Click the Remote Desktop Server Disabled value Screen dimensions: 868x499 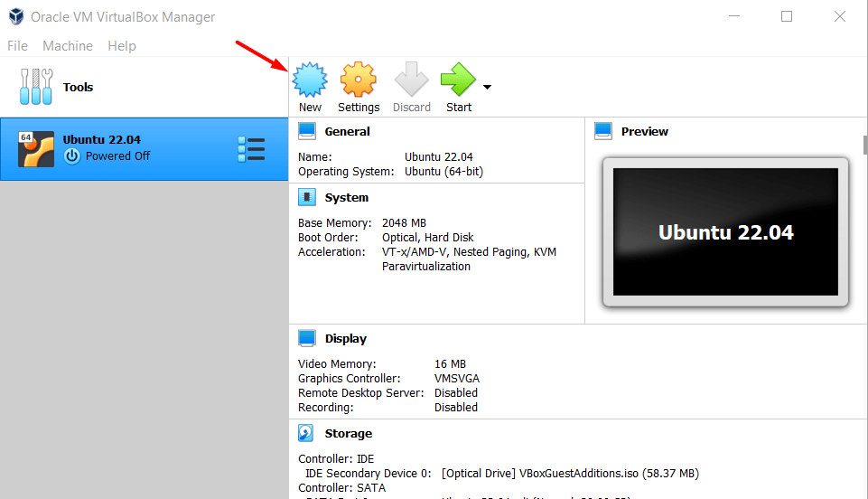click(x=455, y=392)
